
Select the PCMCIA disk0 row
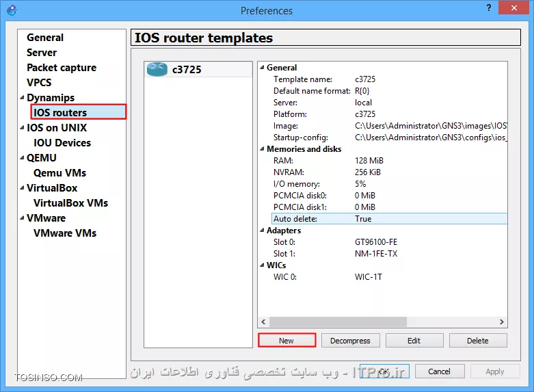[390, 196]
